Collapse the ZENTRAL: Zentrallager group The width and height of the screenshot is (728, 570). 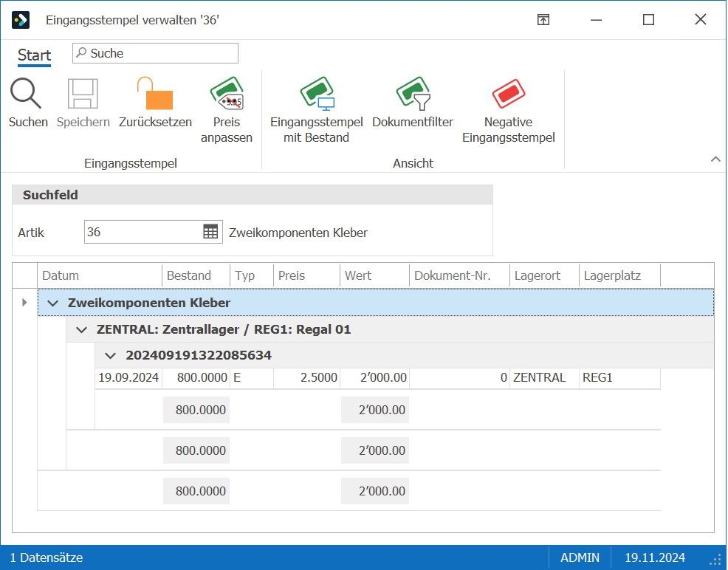point(82,330)
